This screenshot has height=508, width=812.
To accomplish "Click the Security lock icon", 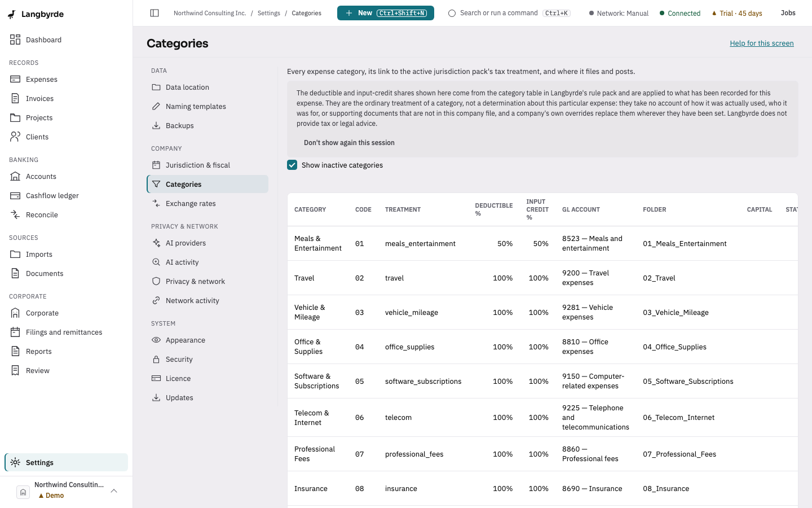I will (156, 359).
